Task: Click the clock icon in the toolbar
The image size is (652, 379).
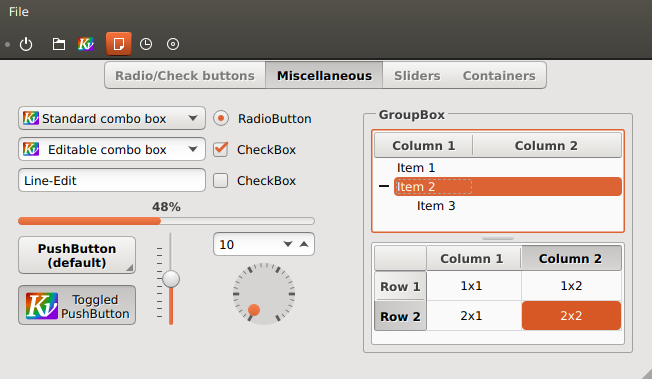Action: click(x=146, y=44)
